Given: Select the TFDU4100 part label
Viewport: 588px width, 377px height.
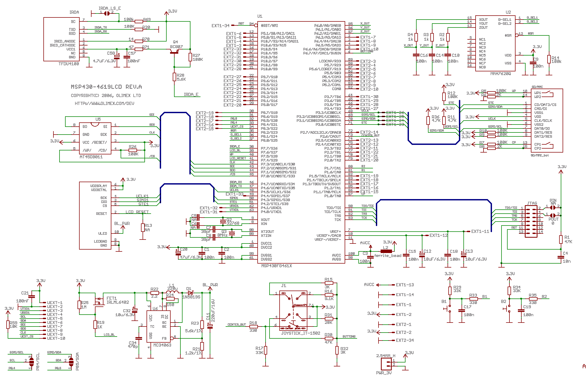Looking at the screenshot, I should [x=69, y=64].
